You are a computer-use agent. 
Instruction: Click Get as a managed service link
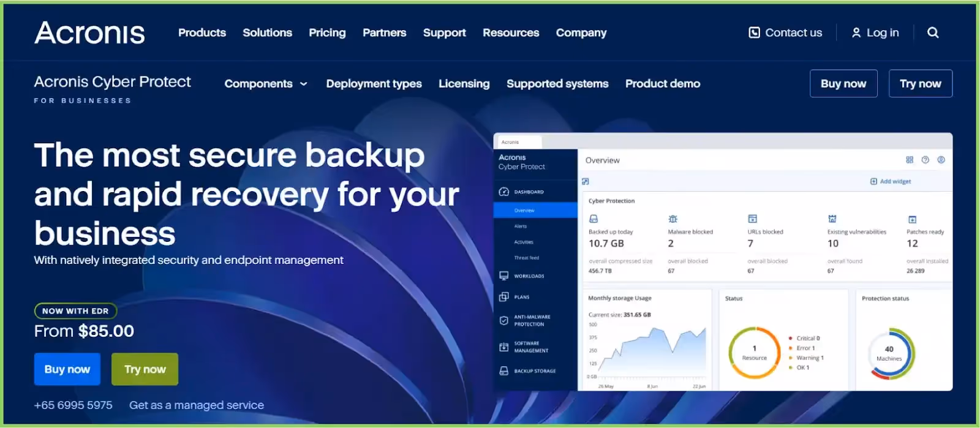(197, 405)
